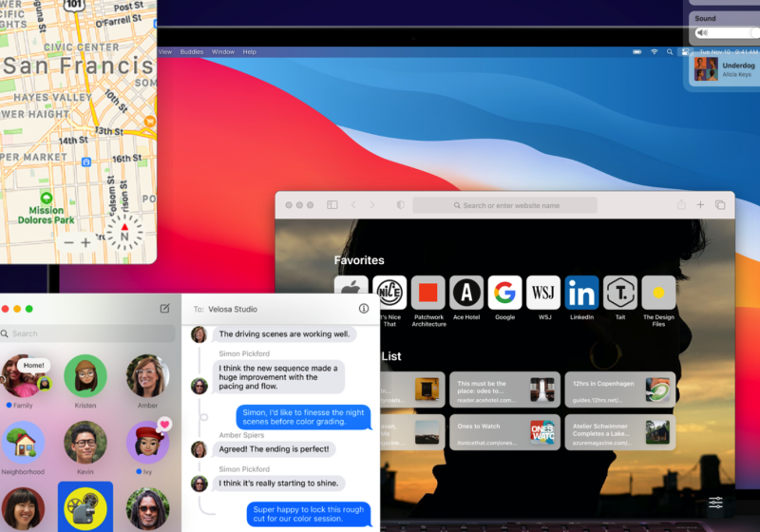
Task: Click the Safari privacy shield icon
Action: coord(400,205)
